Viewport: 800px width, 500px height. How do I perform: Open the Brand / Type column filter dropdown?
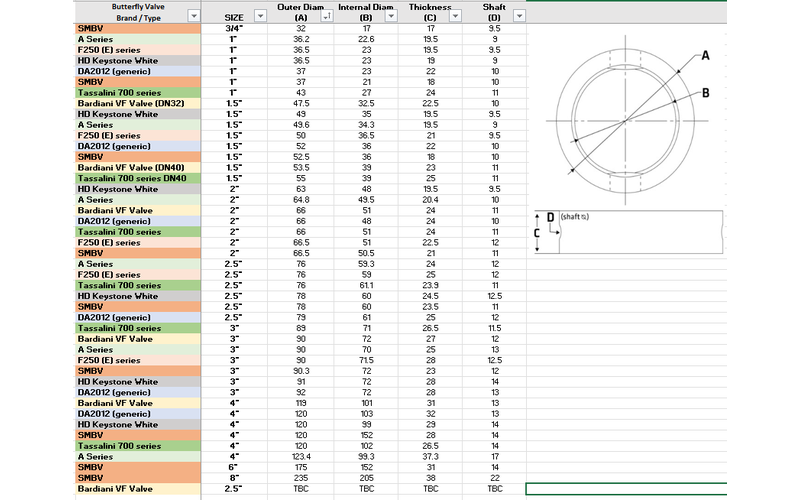(x=194, y=16)
